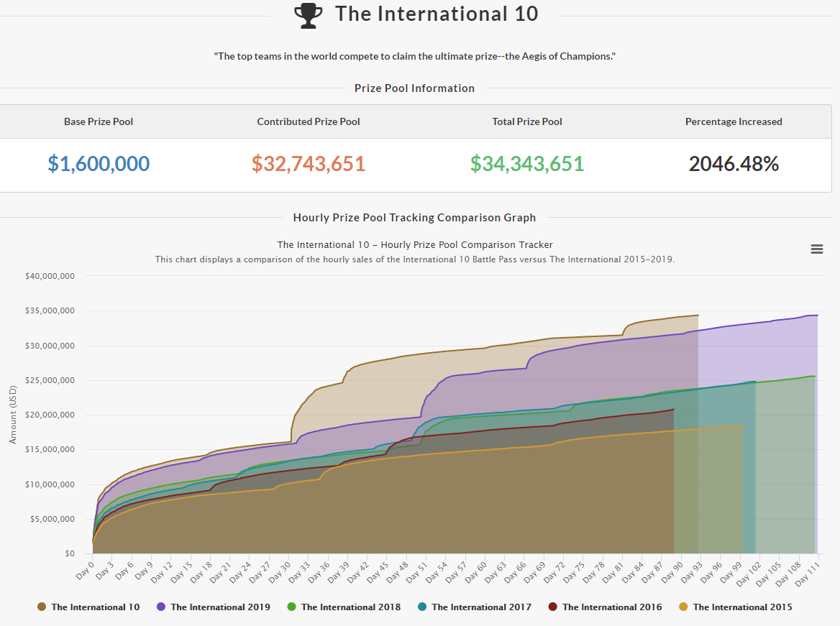Open the chart context hamburger menu
Screen dimensions: 840x626
[x=816, y=249]
